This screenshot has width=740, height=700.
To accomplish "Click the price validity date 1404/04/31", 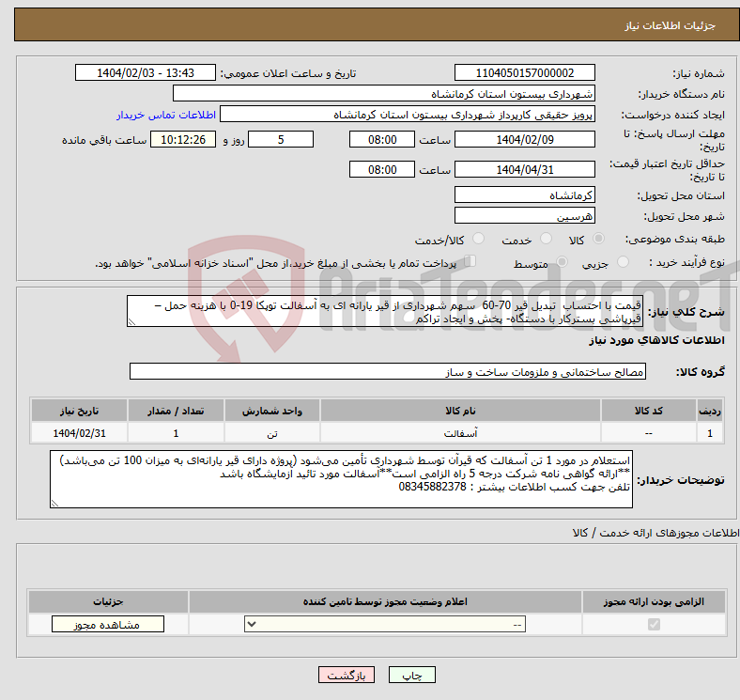I will [524, 169].
